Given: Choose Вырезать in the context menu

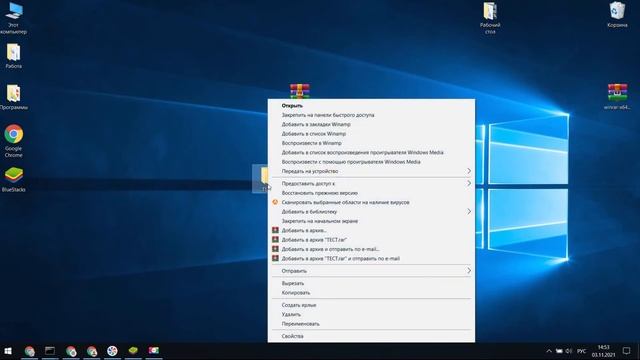Looking at the screenshot, I should tap(371, 283).
